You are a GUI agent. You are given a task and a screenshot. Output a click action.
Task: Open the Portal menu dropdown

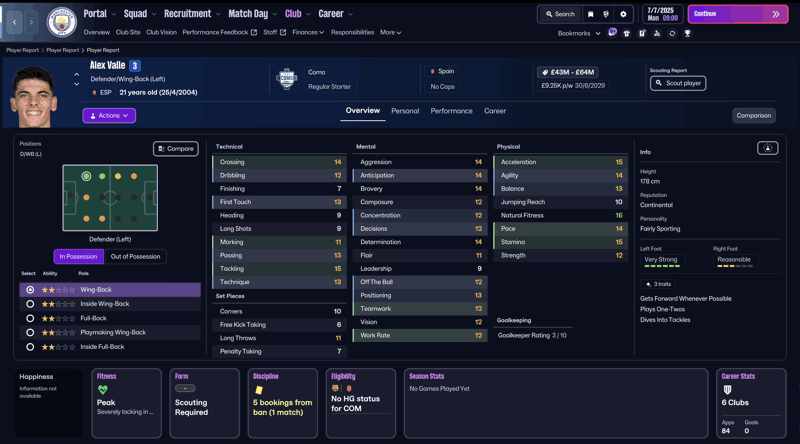click(x=99, y=14)
